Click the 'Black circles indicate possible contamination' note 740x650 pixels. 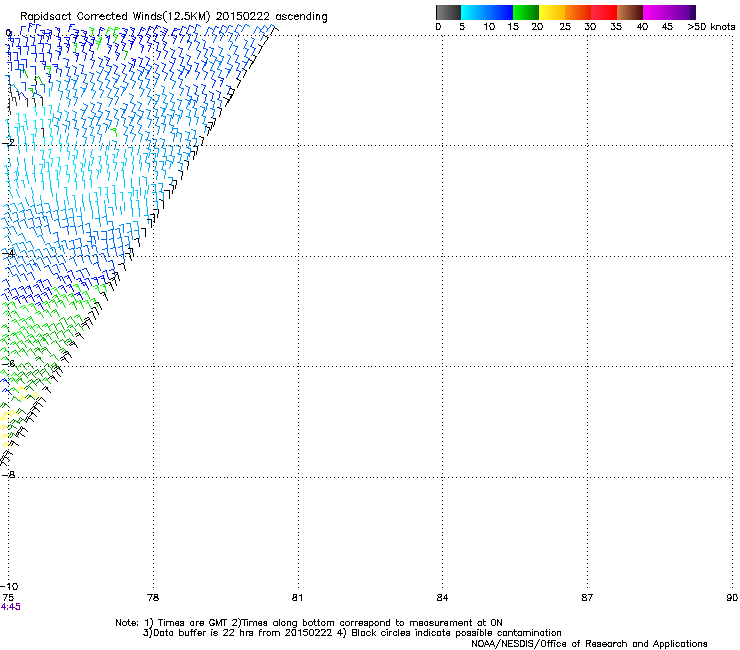click(x=456, y=633)
